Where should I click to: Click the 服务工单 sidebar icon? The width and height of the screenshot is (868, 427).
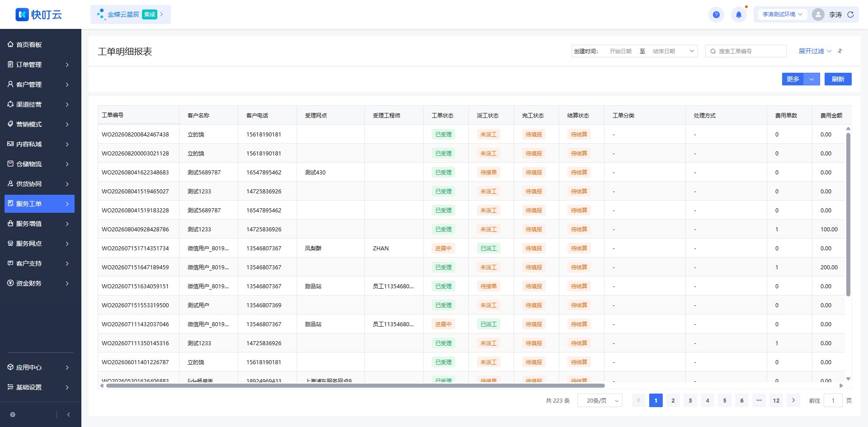point(10,203)
